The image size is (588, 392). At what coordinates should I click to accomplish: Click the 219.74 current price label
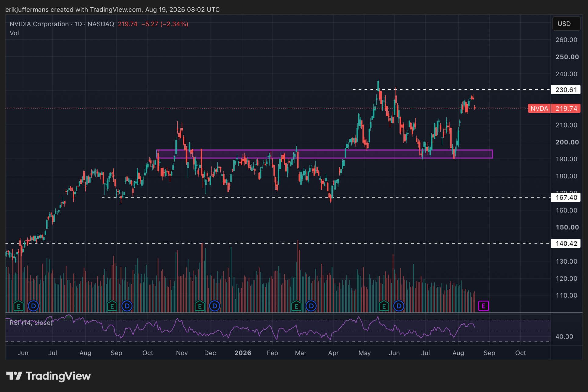[566, 109]
